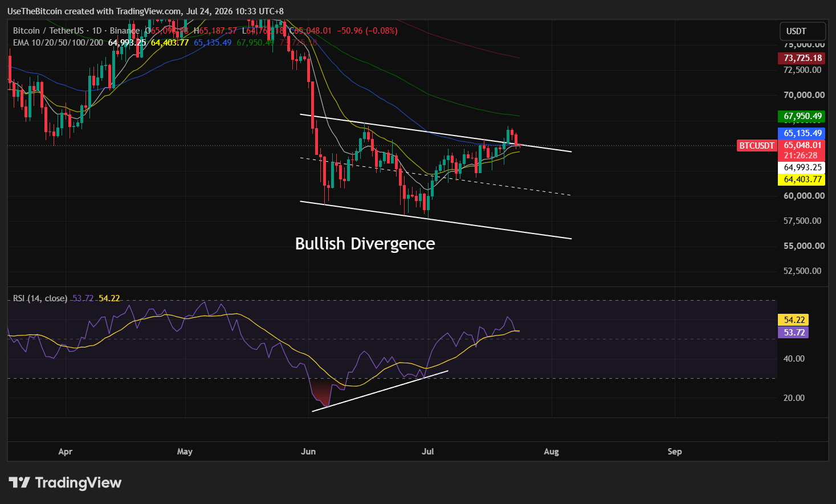Screen dimensions: 836x504
Task: Click the yellow 54.22 RSI value label
Action: click(793, 320)
